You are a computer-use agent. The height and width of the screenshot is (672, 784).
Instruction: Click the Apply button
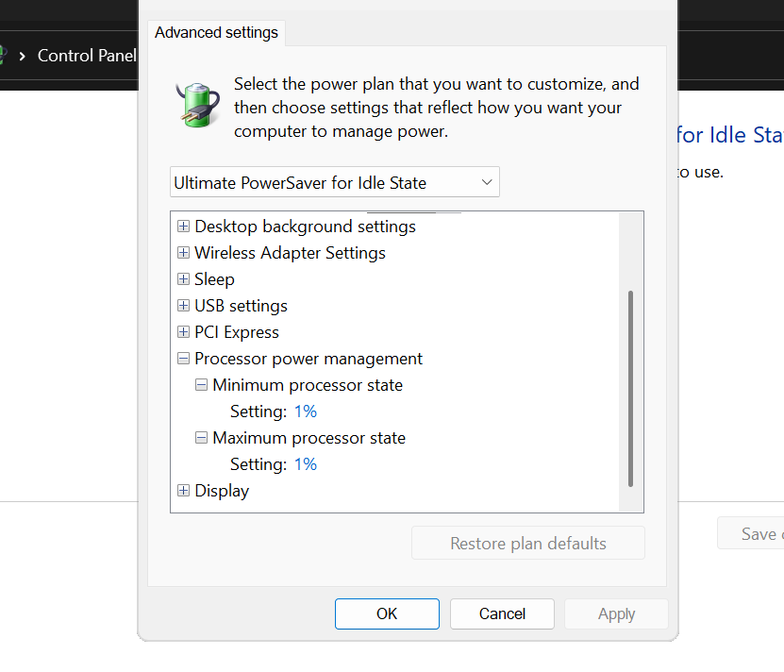616,613
